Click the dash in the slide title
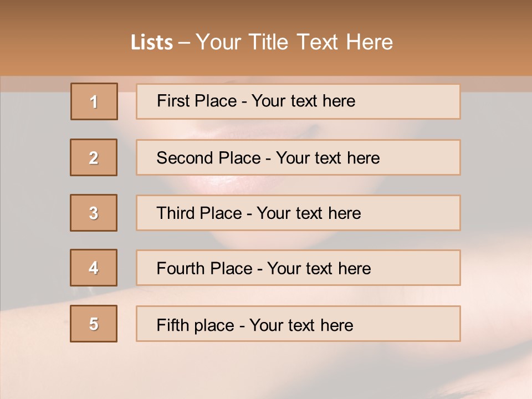 [x=184, y=43]
